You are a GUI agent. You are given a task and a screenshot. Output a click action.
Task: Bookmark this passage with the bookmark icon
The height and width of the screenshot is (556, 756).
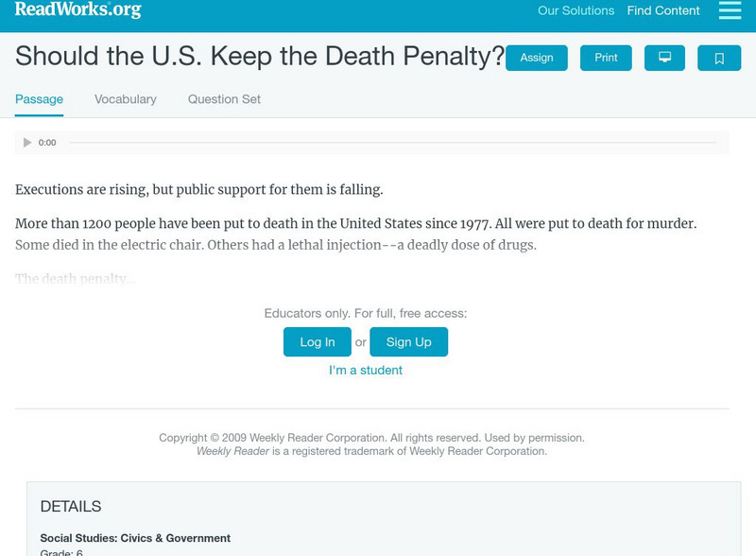[719, 58]
